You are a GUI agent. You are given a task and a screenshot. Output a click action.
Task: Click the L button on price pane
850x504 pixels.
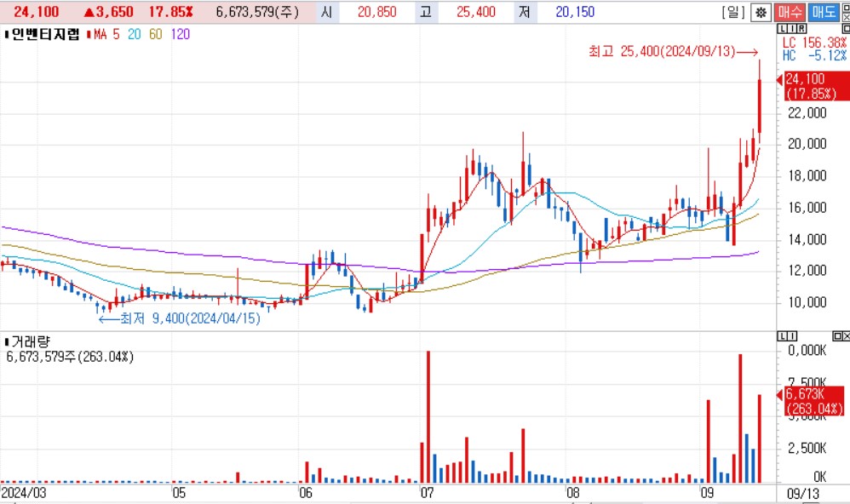pos(782,28)
